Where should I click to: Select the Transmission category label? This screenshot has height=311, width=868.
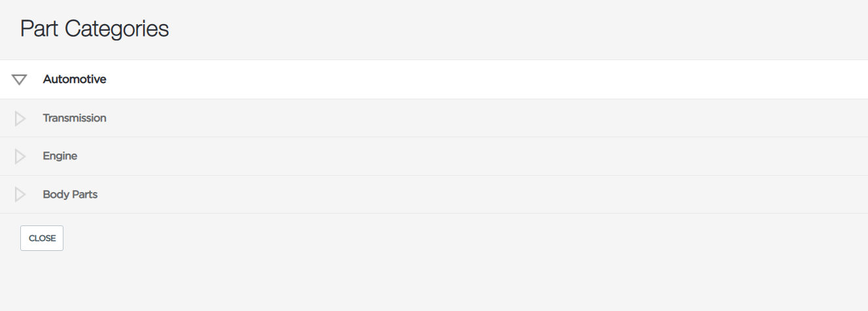pos(75,118)
